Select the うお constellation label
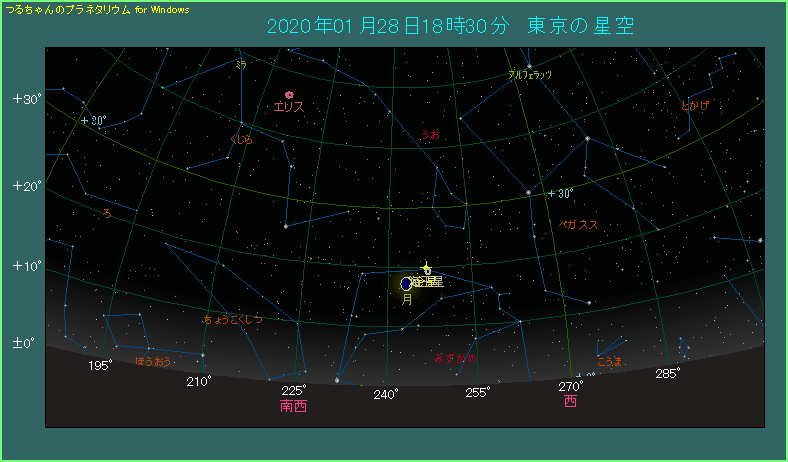Image resolution: width=788 pixels, height=462 pixels. (x=429, y=133)
